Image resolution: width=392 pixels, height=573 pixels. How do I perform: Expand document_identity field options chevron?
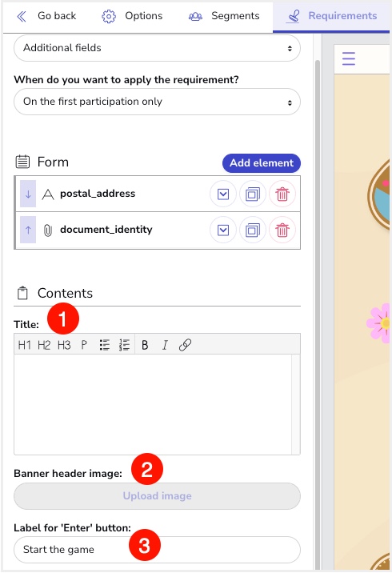coord(223,230)
